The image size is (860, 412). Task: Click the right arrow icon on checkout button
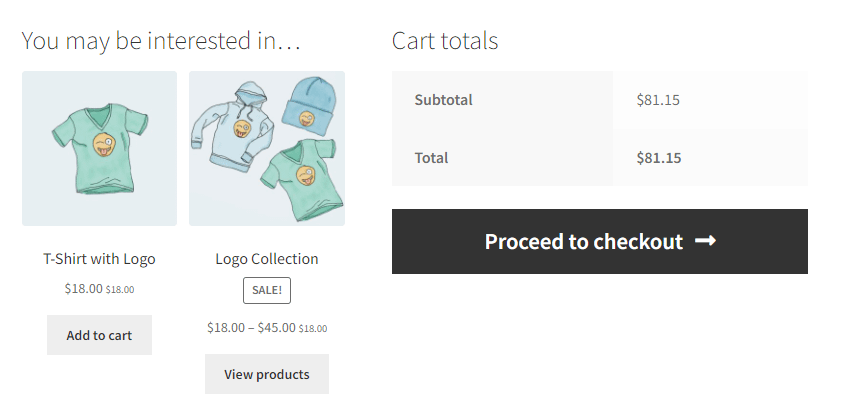[x=705, y=241]
